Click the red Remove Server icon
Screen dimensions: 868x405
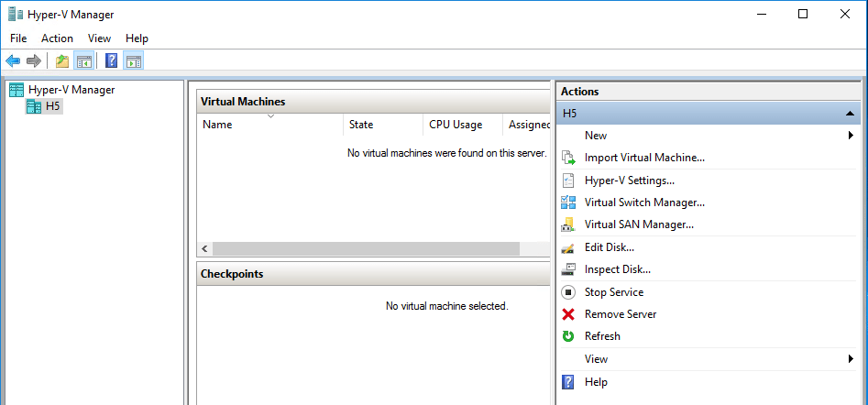[568, 314]
